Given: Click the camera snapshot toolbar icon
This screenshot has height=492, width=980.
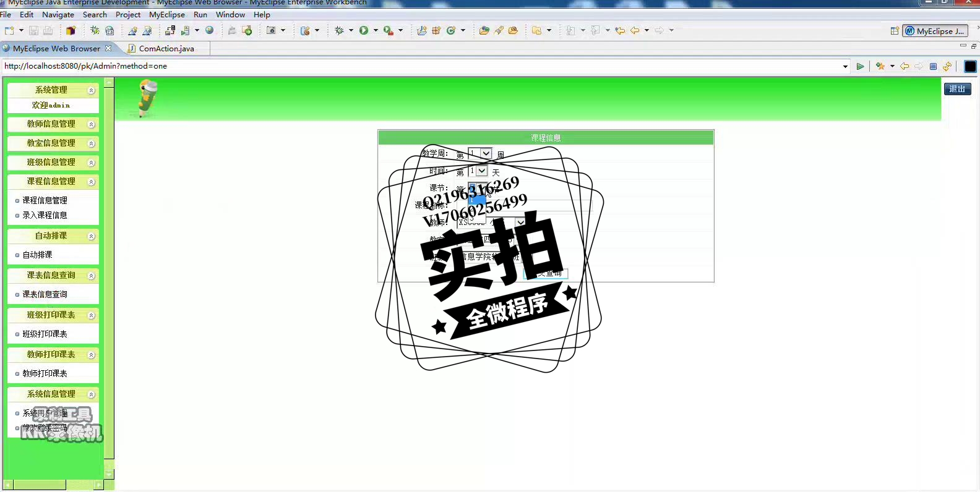Looking at the screenshot, I should click(x=271, y=30).
